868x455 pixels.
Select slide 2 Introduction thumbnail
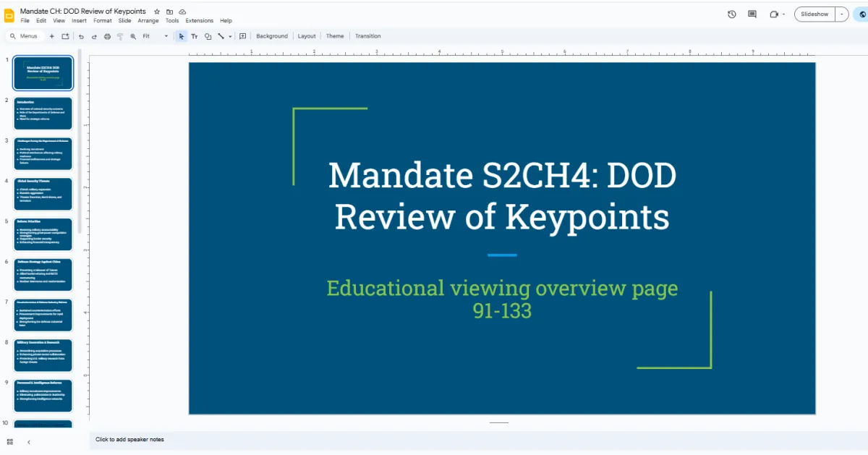pyautogui.click(x=43, y=114)
